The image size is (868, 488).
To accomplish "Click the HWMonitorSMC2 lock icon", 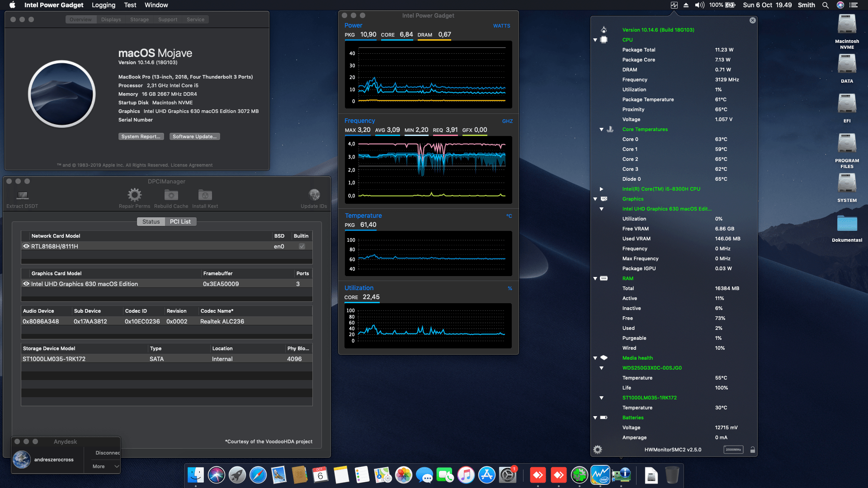I will click(753, 449).
